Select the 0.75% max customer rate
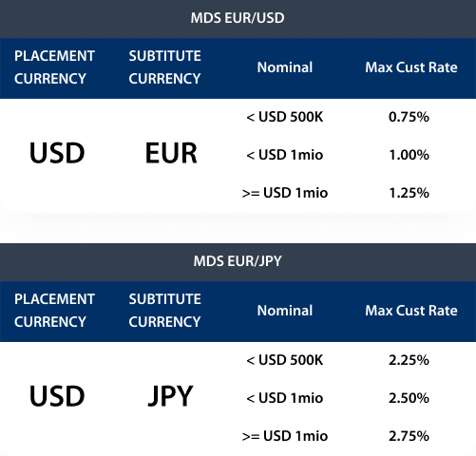 (x=409, y=117)
